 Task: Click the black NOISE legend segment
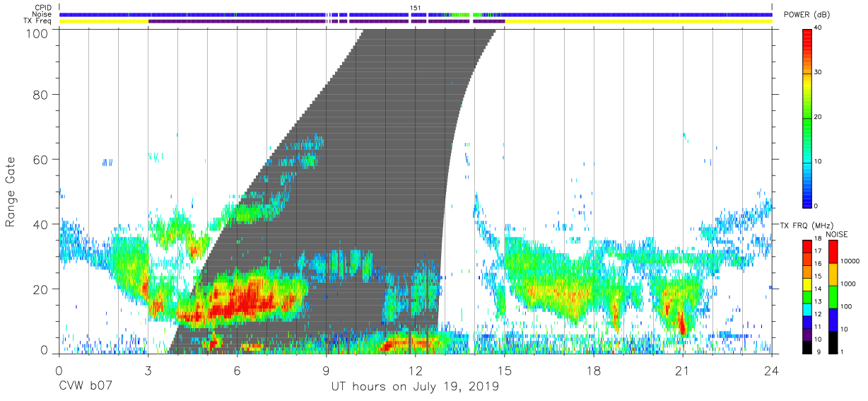tap(832, 342)
